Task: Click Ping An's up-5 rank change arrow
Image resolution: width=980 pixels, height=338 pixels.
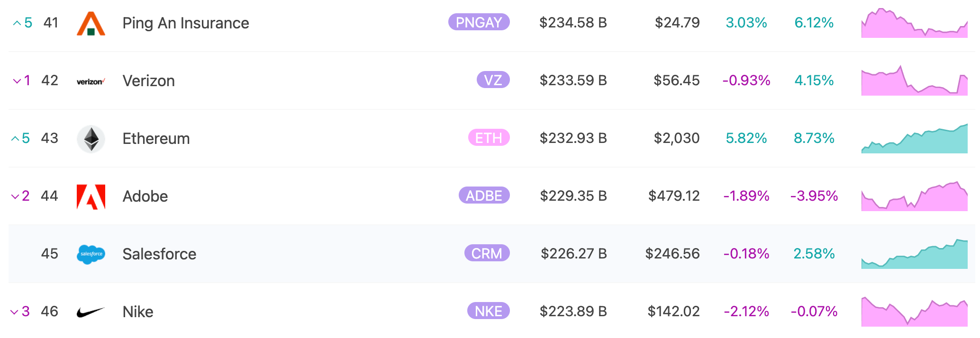Action: [x=17, y=23]
